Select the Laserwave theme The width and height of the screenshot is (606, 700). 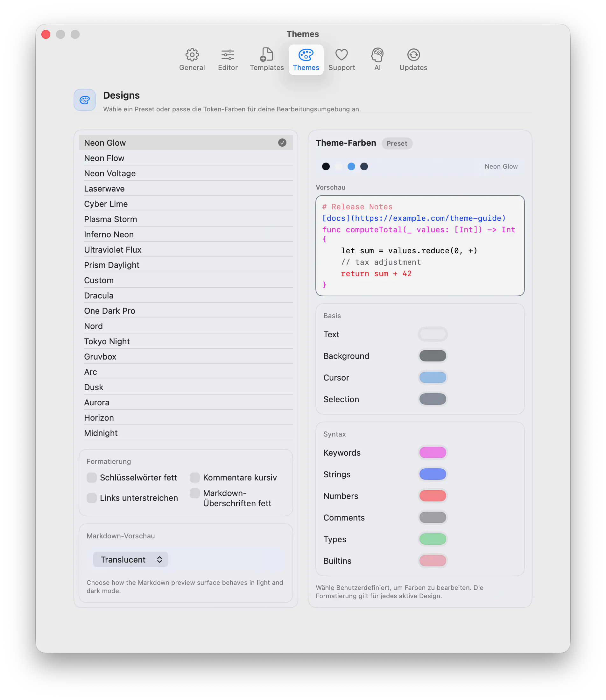(x=186, y=189)
